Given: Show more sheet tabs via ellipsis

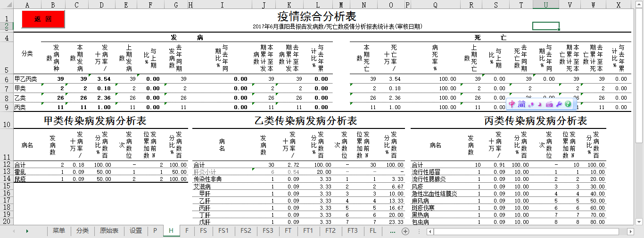Looking at the screenshot, I should point(392,231).
